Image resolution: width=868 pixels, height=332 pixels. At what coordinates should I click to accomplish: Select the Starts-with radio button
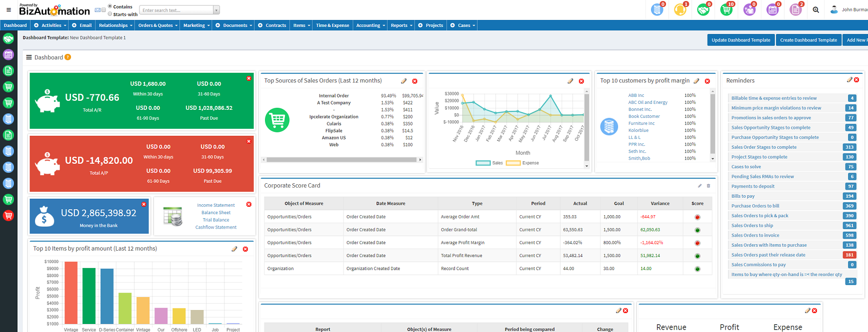110,14
